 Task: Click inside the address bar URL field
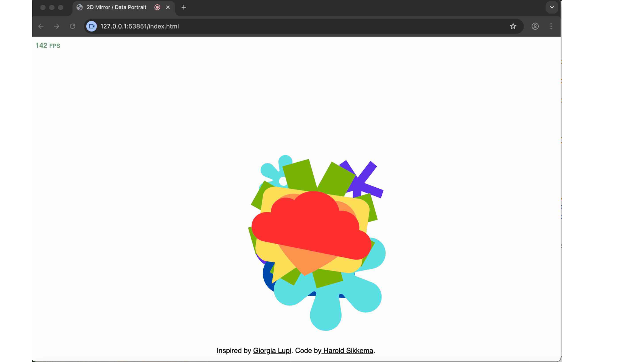point(235,26)
